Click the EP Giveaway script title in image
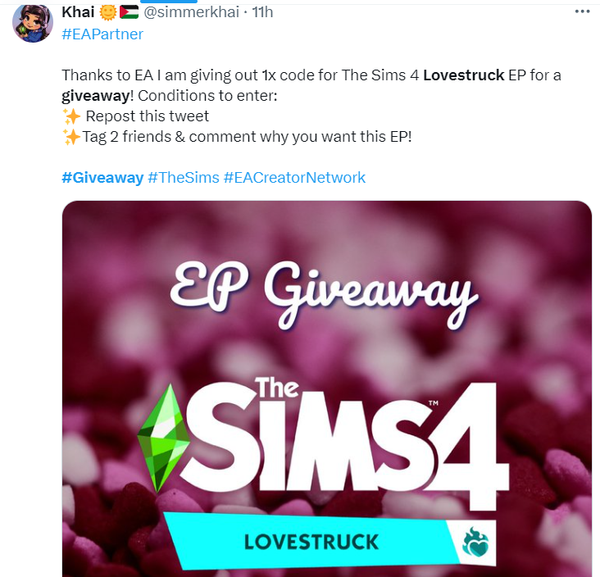Image resolution: width=600 pixels, height=577 pixels. 324,294
